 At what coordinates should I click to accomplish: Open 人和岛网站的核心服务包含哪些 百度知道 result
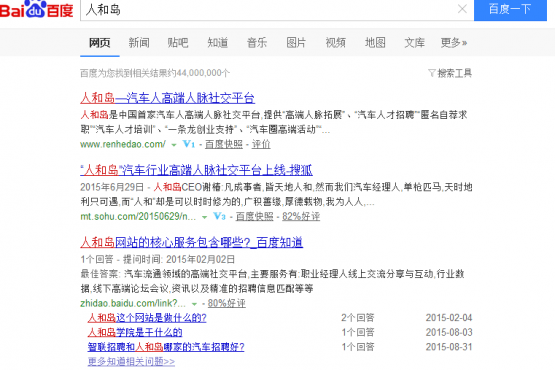tap(191, 243)
